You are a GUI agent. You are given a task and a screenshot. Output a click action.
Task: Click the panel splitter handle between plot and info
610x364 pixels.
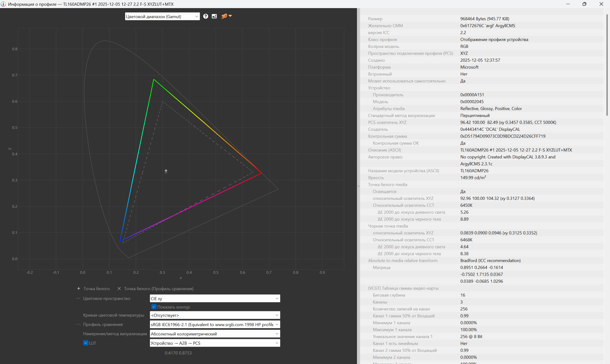tap(358, 186)
